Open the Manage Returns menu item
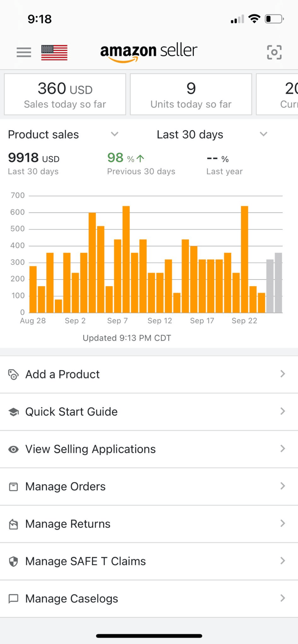298x644 pixels. (x=68, y=524)
